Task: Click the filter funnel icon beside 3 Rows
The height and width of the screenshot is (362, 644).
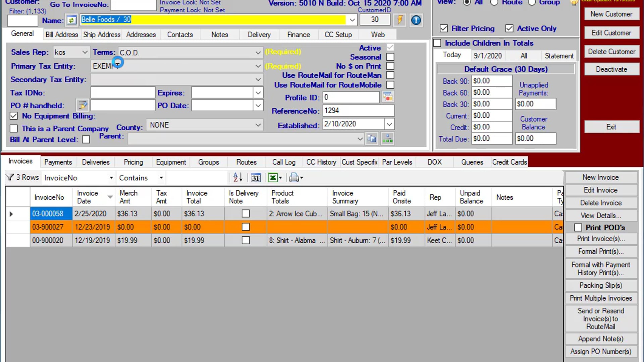Action: pos(10,177)
